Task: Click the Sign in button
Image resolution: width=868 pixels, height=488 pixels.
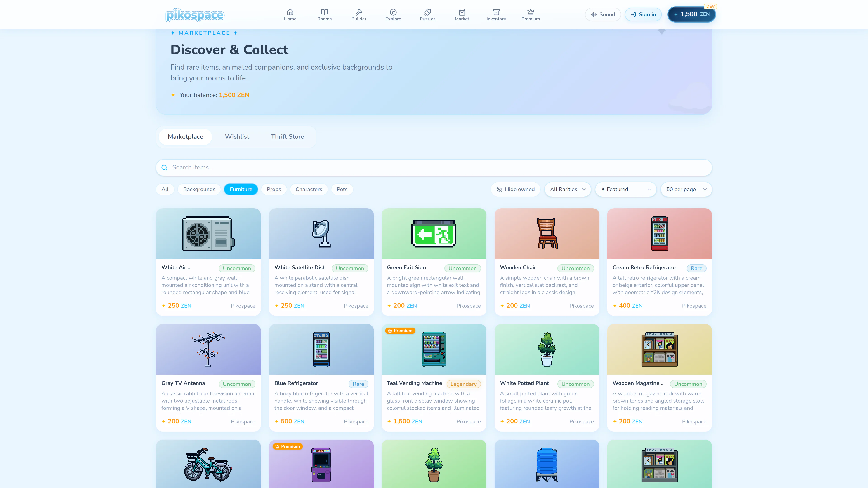Action: [643, 14]
